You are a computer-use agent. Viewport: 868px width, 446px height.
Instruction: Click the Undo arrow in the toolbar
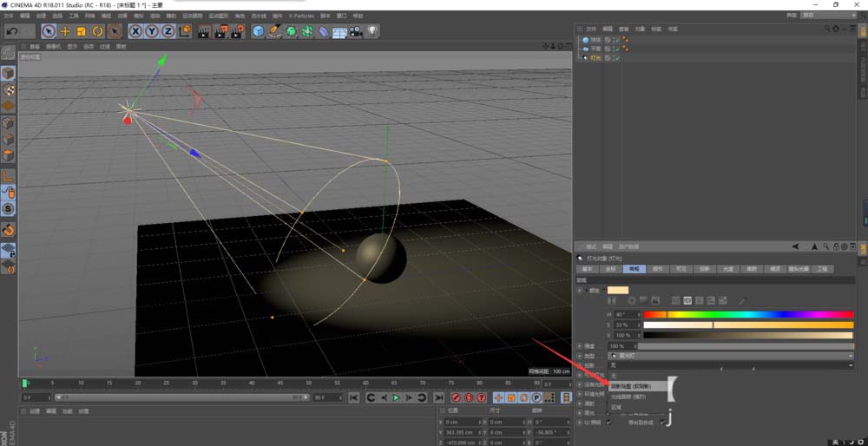pyautogui.click(x=12, y=31)
